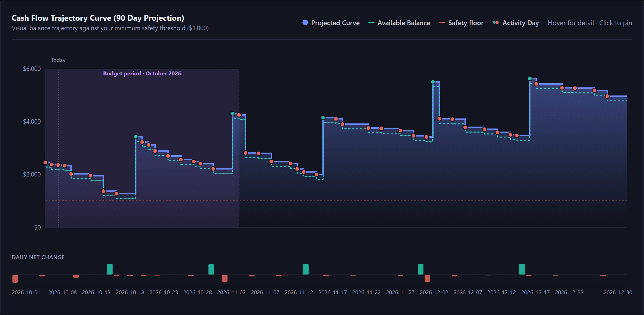The image size is (644, 315).
Task: Click the 2026-12-30 date label
Action: tap(618, 292)
